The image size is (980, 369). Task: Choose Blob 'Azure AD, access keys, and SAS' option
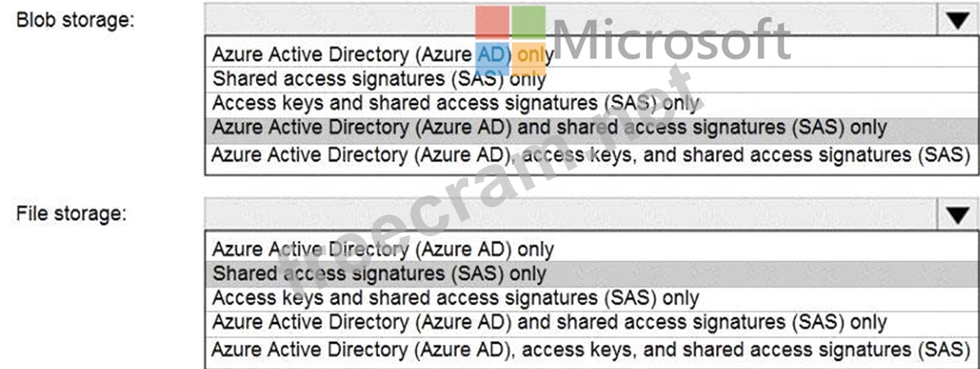[590, 154]
